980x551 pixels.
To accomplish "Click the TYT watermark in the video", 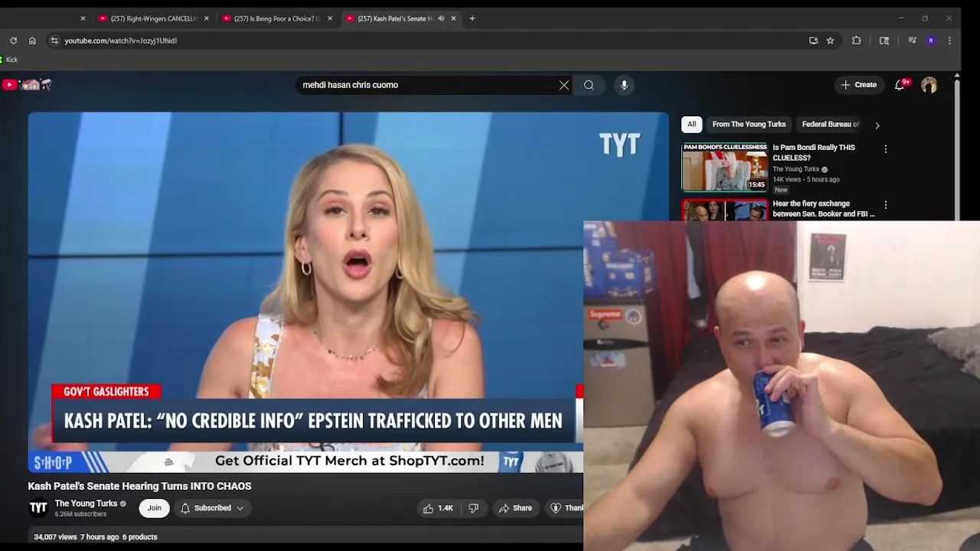I will 619,144.
